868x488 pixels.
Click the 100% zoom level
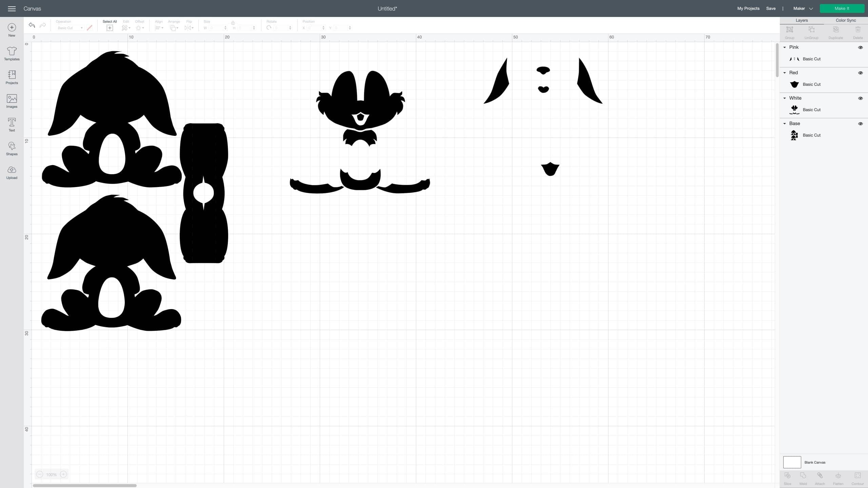52,474
